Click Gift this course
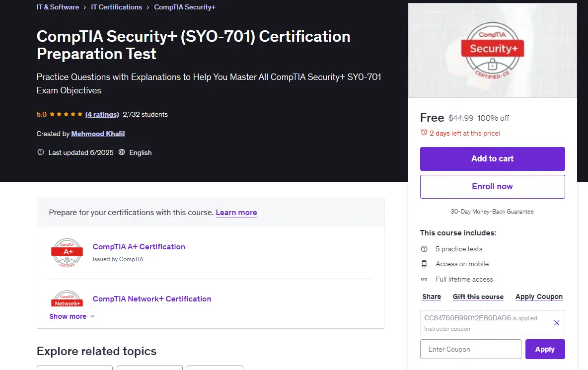 tap(478, 296)
